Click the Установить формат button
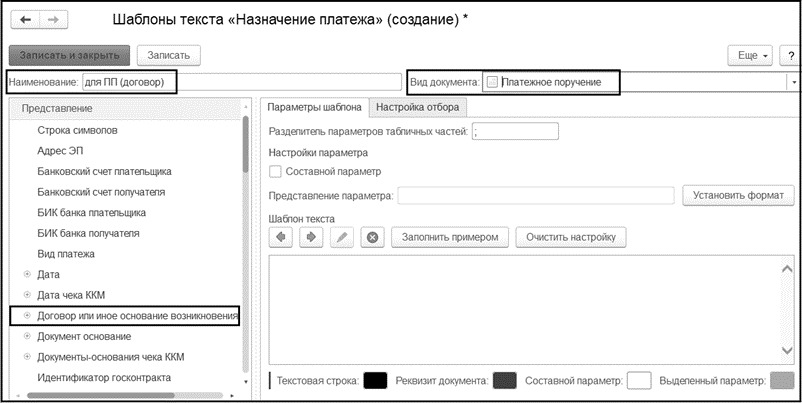The width and height of the screenshot is (802, 403). tap(739, 195)
